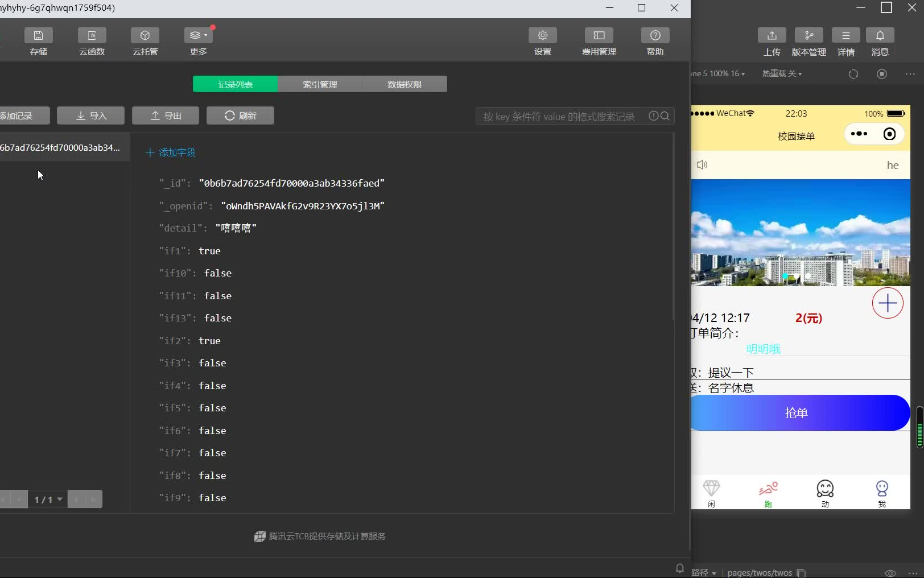
Task: Expand the device zoom 100% 16 dropdown
Action: click(x=718, y=73)
